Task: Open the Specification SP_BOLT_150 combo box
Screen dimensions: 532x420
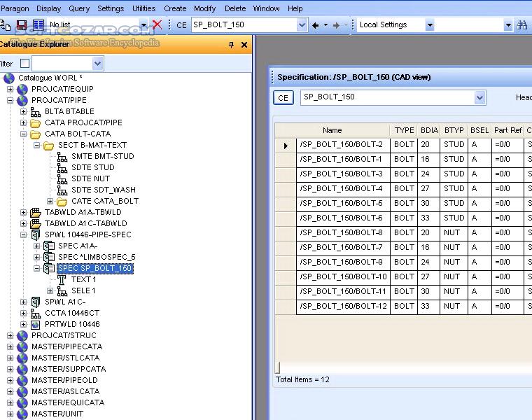Action: pyautogui.click(x=479, y=98)
